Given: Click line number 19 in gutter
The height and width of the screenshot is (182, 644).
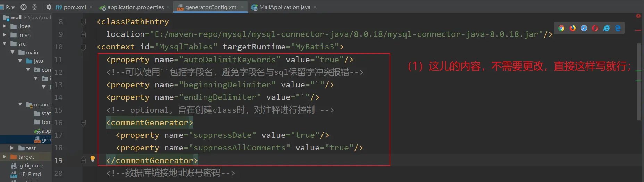Looking at the screenshot, I should coord(58,160).
